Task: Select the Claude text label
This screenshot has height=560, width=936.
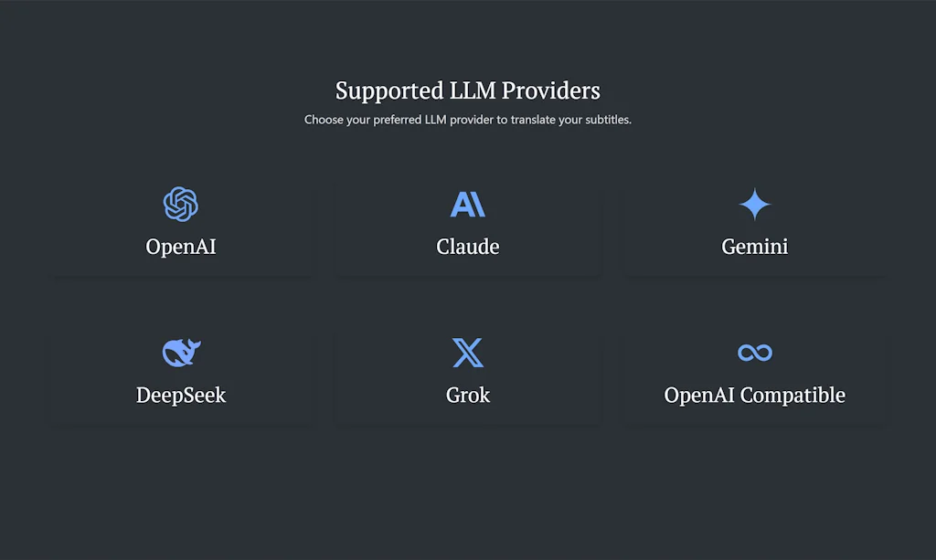Action: (468, 247)
